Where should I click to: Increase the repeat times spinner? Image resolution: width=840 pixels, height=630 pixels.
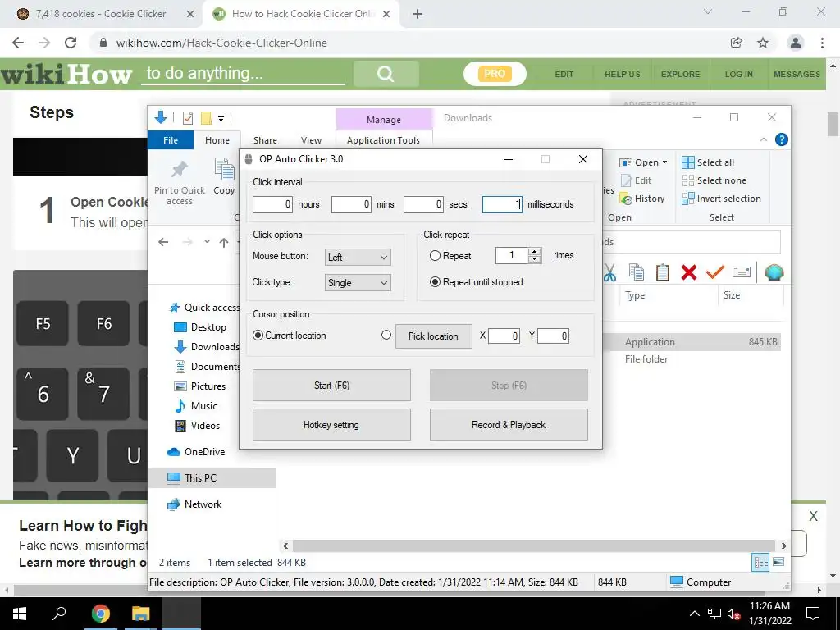534,252
